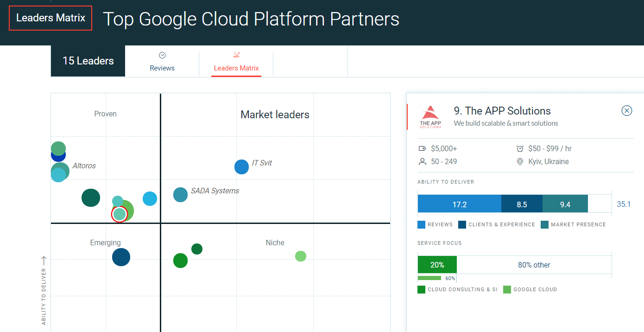
Task: Click the Market Presence 9.4 segment
Action: tap(565, 204)
